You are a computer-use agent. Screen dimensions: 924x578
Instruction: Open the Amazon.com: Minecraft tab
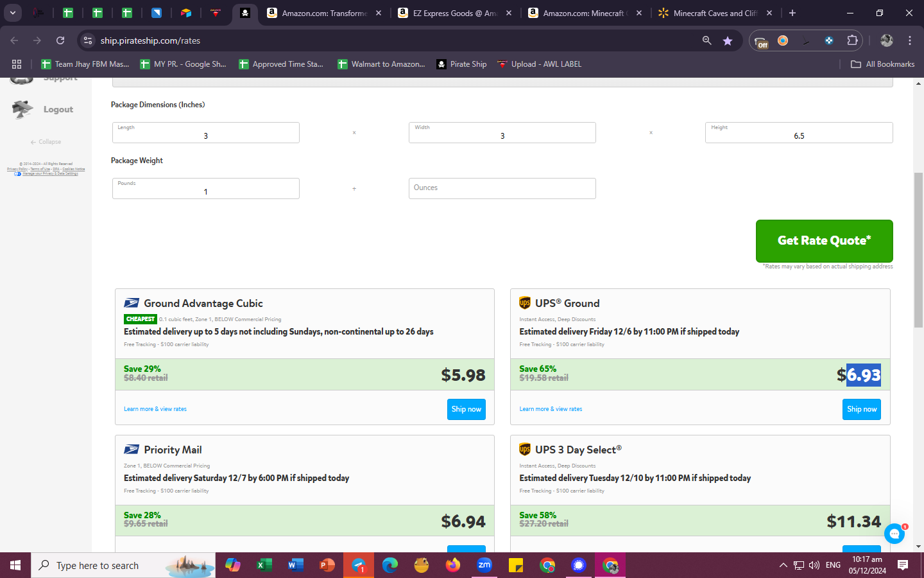tap(585, 13)
